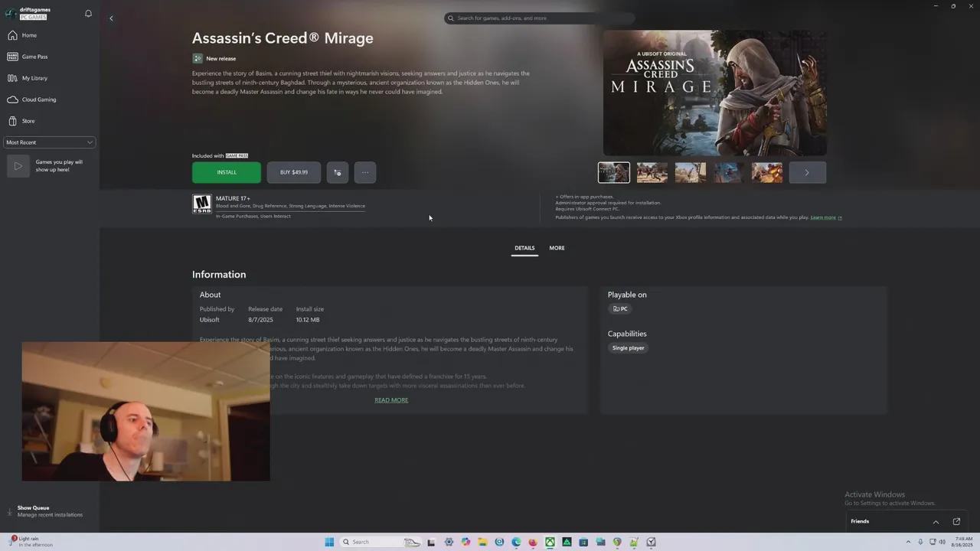Go back with the arrow icon

[x=111, y=18]
